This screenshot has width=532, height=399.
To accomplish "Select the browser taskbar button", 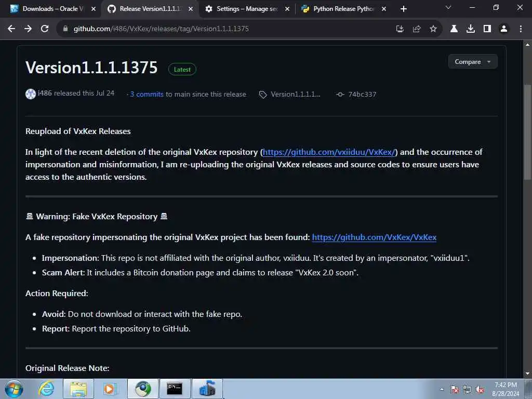I will click(x=142, y=389).
